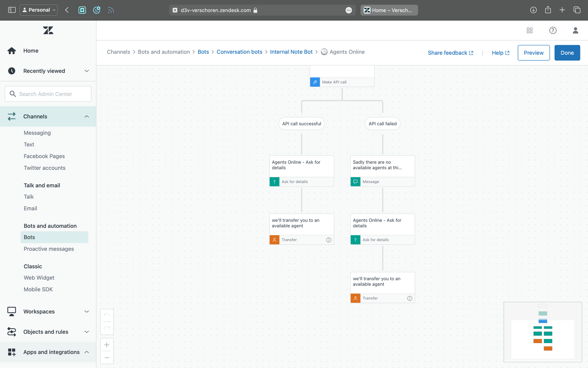Click the flow minimap overview thumbnail

tap(543, 332)
